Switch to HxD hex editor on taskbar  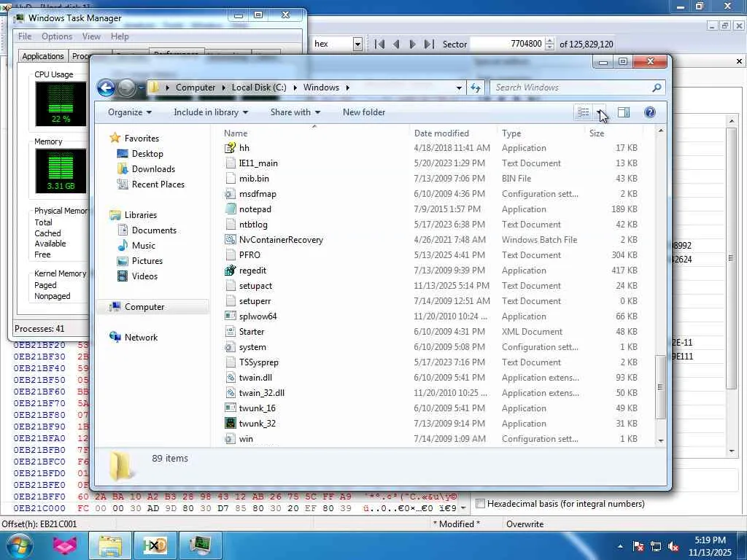156,545
